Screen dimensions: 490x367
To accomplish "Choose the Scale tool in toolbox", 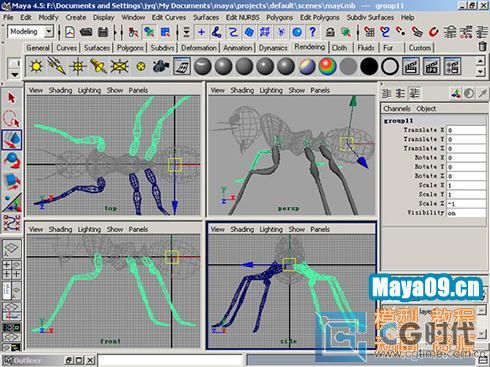I will click(12, 182).
